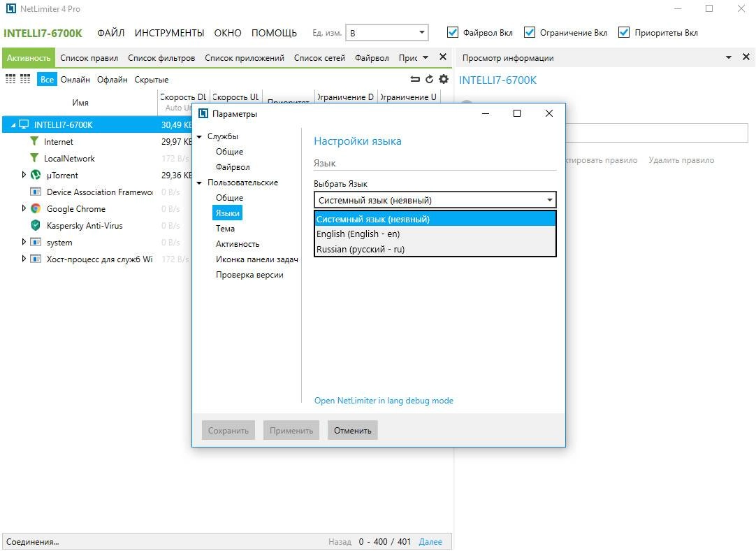Switch to Список фильтров tab
Screen dimensions: 756x551
pos(161,58)
